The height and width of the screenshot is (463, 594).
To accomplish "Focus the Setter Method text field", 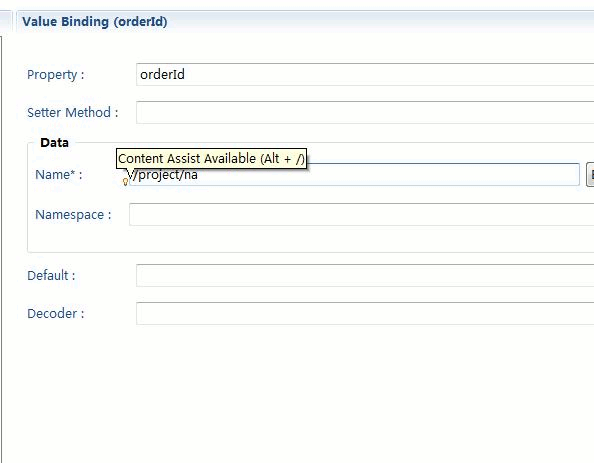I will coord(365,113).
